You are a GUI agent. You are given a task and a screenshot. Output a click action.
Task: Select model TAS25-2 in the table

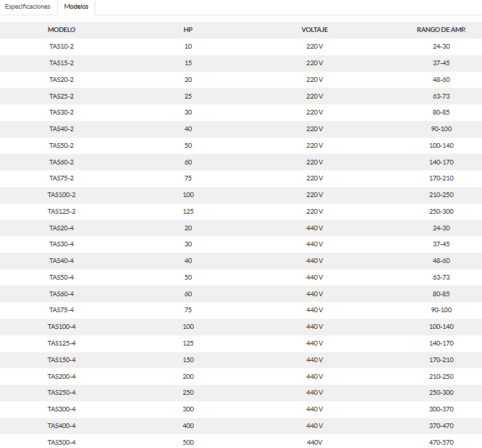(61, 96)
